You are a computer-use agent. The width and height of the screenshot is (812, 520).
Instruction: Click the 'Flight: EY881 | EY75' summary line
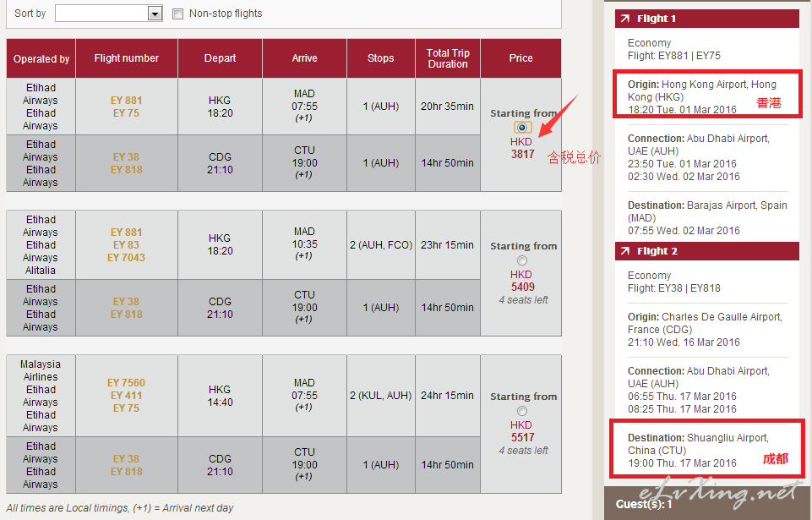(673, 56)
